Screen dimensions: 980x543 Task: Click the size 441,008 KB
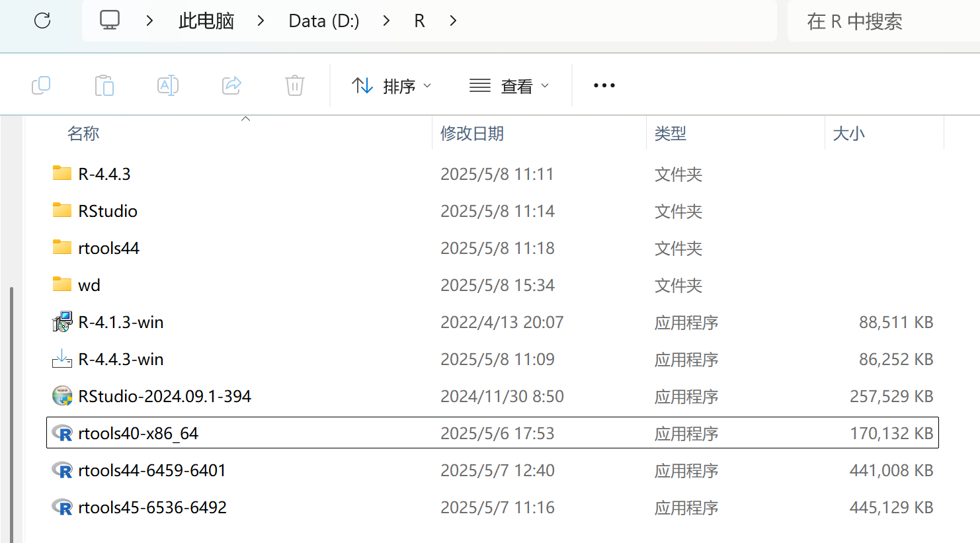pyautogui.click(x=891, y=470)
